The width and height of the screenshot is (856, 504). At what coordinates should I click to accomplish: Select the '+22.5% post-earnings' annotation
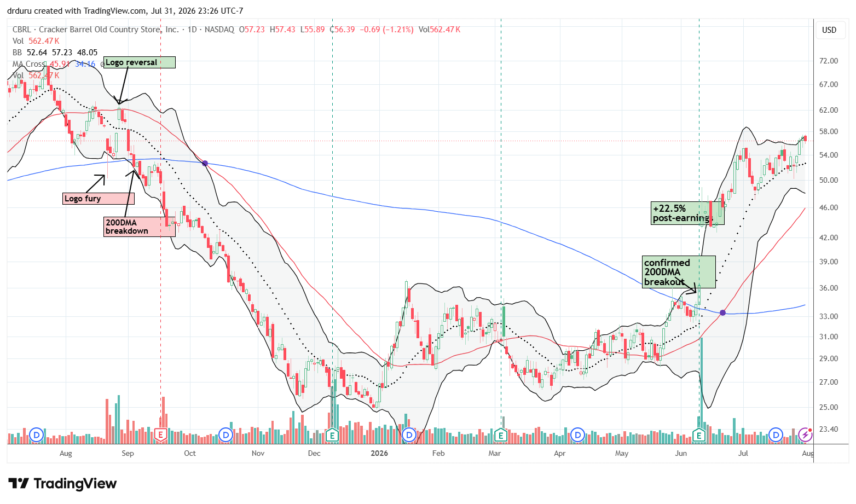tap(687, 213)
